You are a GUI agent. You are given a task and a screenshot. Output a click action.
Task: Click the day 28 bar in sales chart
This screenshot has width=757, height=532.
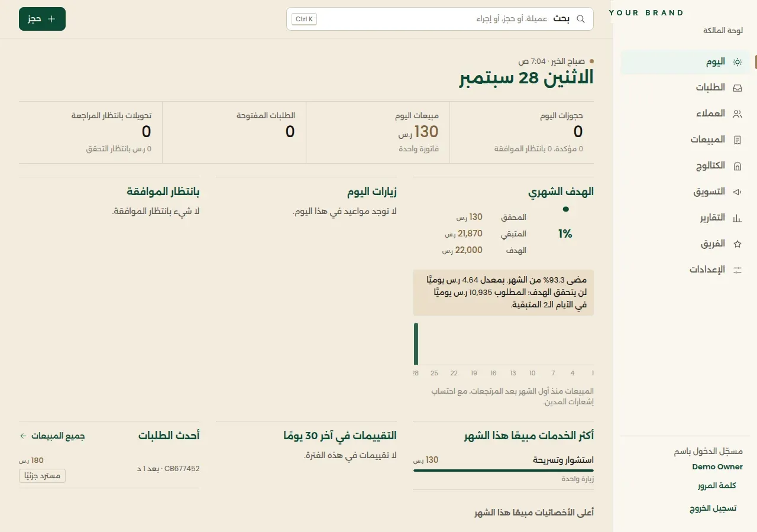(416, 344)
